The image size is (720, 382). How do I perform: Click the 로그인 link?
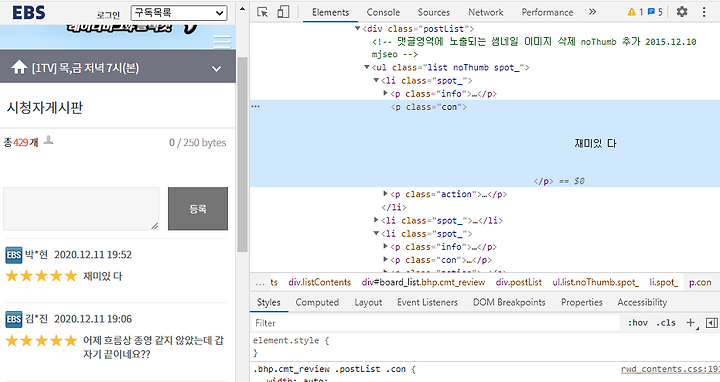click(108, 15)
